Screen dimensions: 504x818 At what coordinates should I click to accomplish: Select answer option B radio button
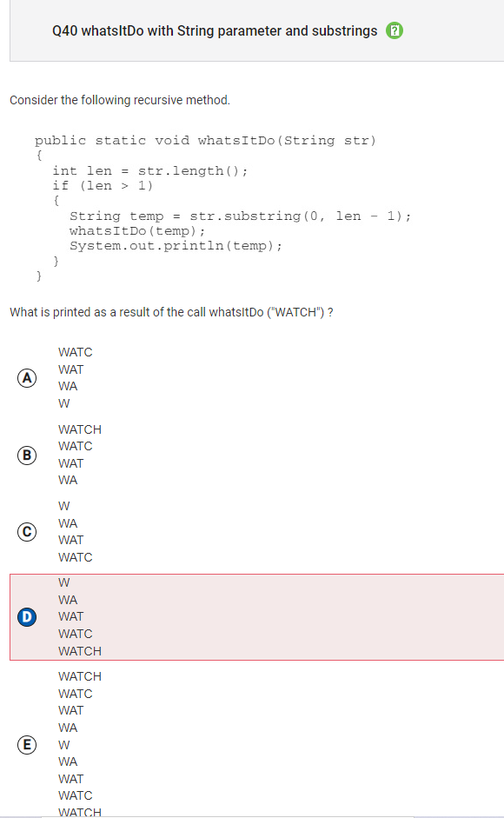(27, 455)
